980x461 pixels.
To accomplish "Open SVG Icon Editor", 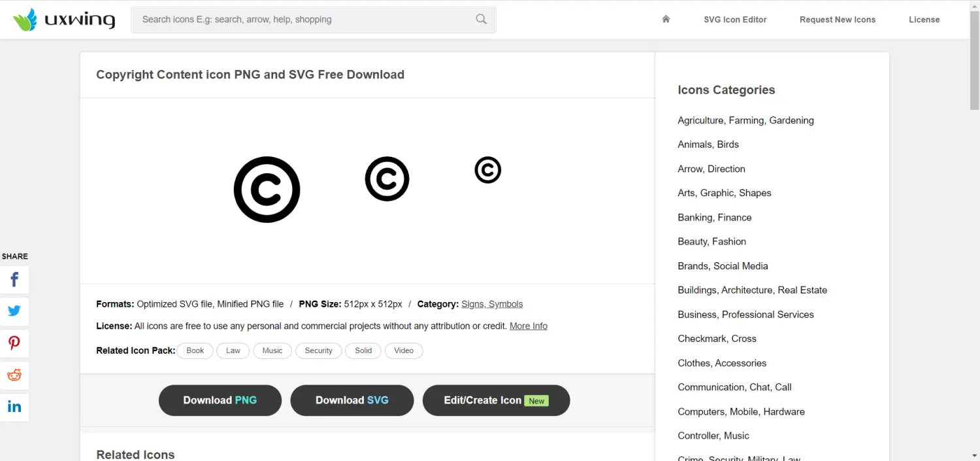I will coord(735,20).
